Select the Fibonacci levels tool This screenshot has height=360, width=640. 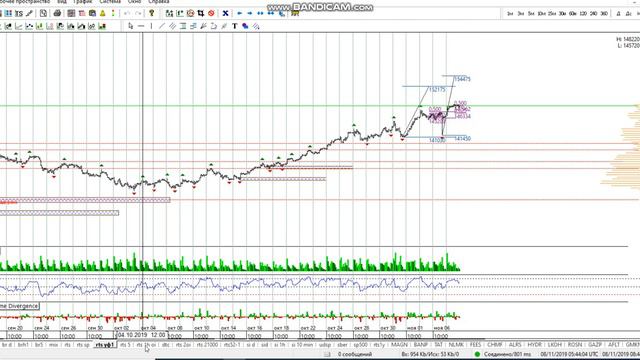183,26
